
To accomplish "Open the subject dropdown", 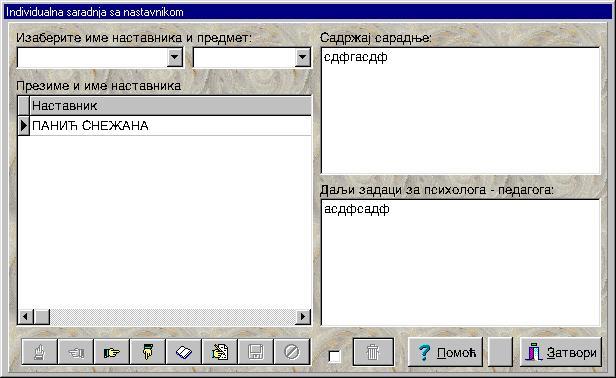I will (302, 58).
